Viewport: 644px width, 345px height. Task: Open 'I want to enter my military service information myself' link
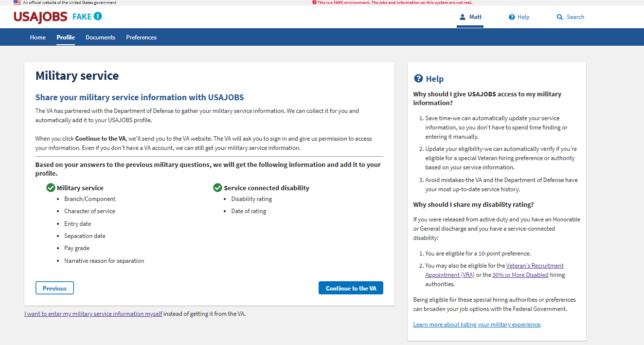93,314
